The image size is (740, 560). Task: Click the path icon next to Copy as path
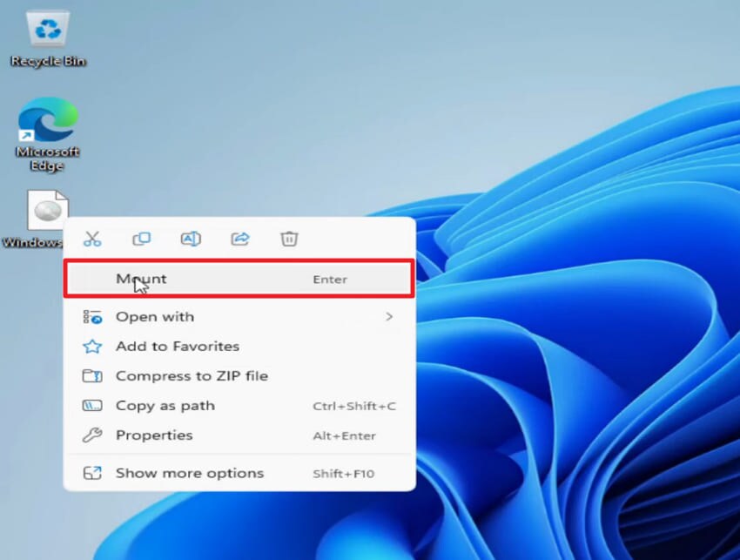click(x=91, y=405)
